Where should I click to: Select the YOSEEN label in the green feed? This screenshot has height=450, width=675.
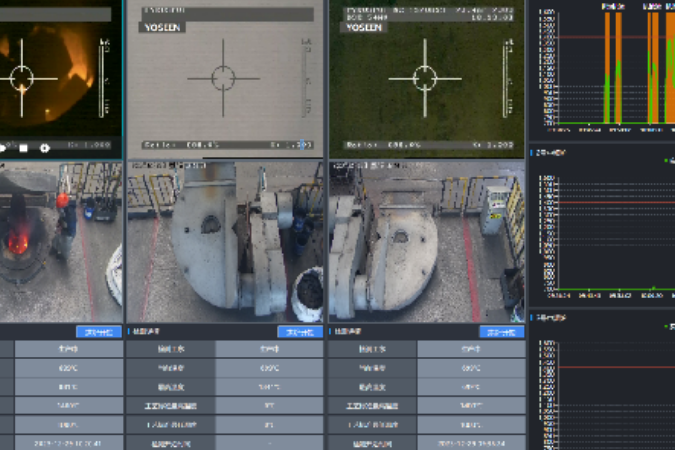coord(363,27)
